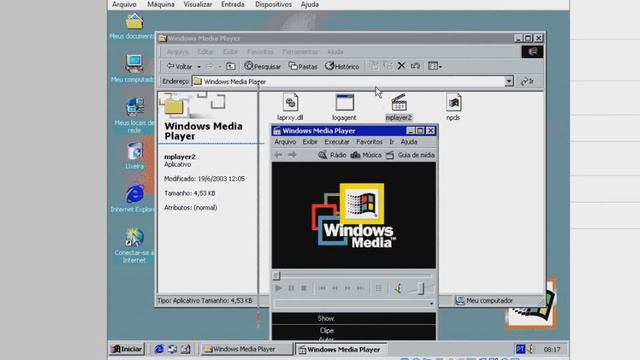Image resolution: width=640 pixels, height=360 pixels.
Task: Open Media Player Arquivo menu
Action: click(285, 142)
